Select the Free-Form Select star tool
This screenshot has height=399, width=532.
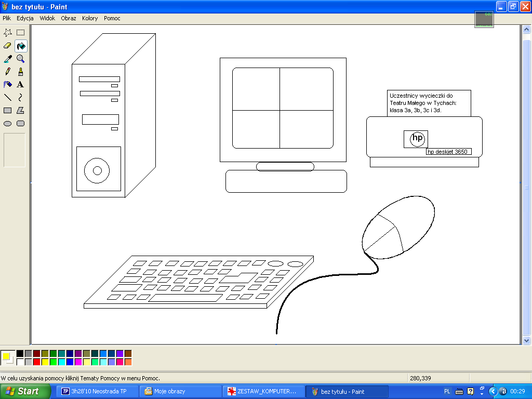pos(8,33)
